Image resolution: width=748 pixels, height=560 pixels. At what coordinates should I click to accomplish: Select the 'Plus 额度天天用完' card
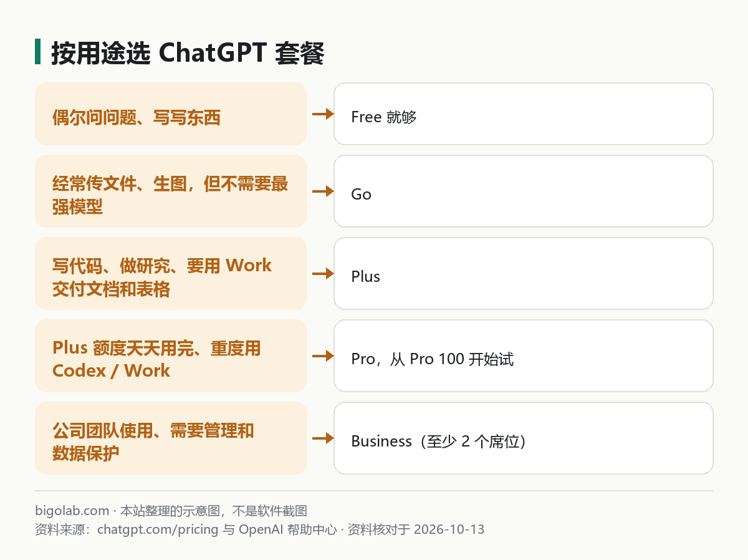click(171, 355)
